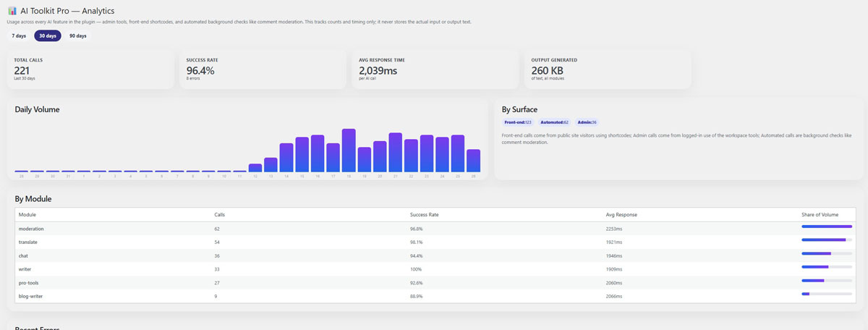Click the Output Generated 260 KB card
This screenshot has height=330, width=868.
(608, 69)
